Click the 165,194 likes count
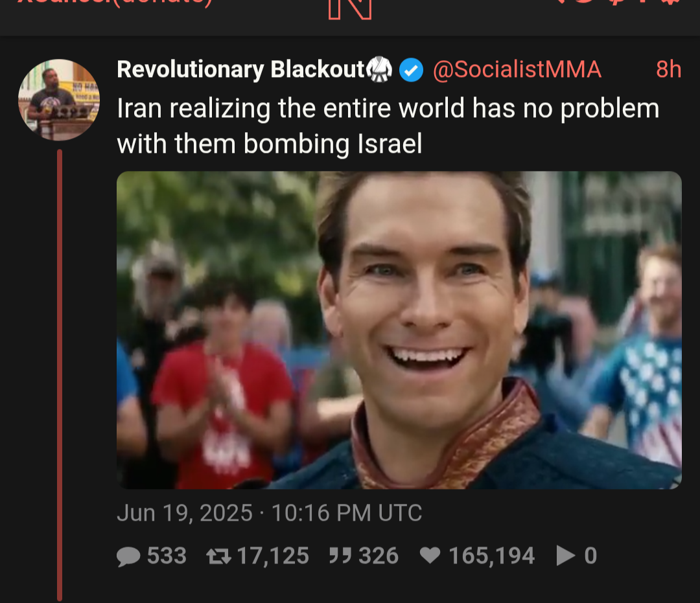 491,556
